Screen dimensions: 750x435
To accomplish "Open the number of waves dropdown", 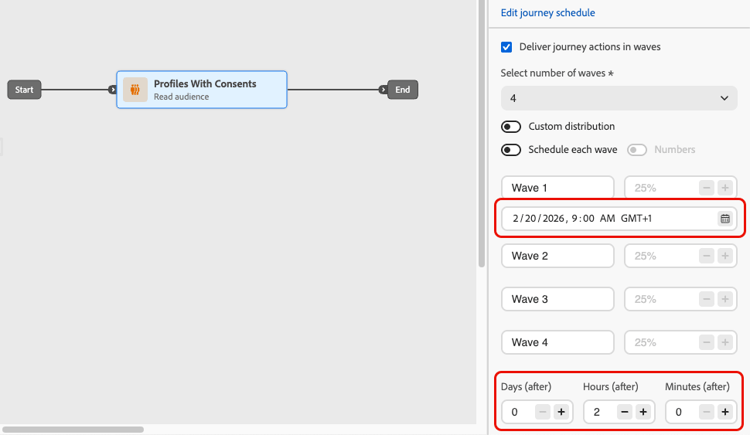I will [618, 98].
